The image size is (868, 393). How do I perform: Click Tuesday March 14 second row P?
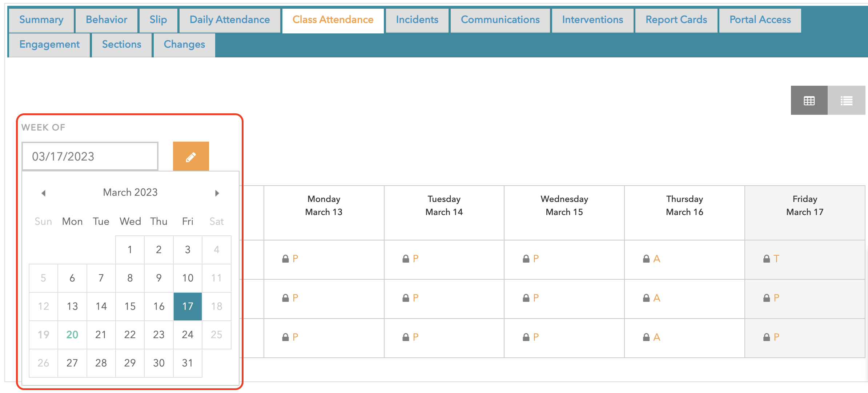coord(415,298)
